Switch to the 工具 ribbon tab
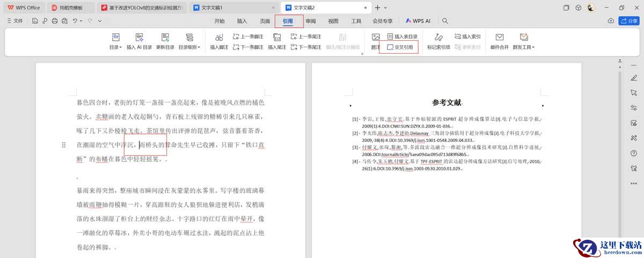 (x=356, y=21)
